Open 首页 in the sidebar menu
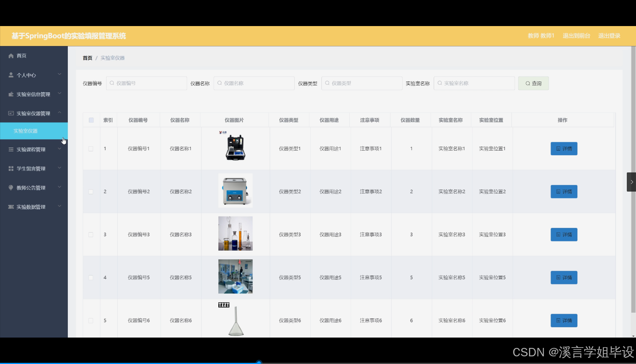 point(34,56)
